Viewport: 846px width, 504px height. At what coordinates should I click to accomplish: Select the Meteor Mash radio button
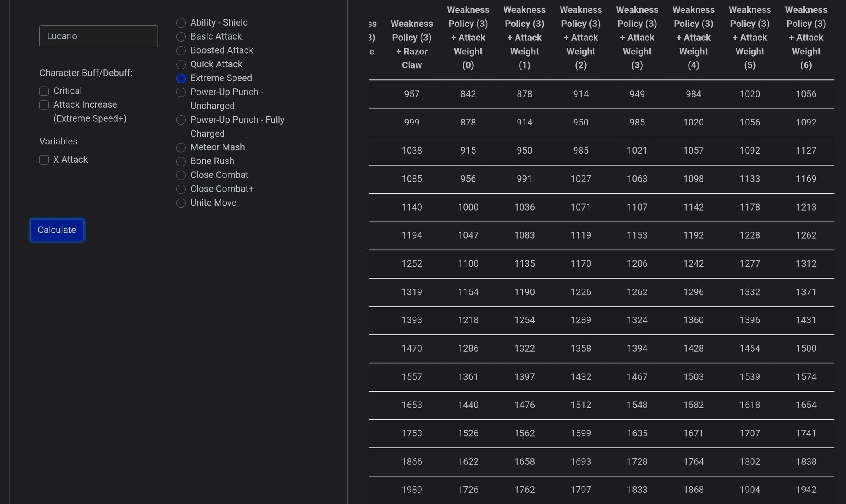tap(181, 147)
